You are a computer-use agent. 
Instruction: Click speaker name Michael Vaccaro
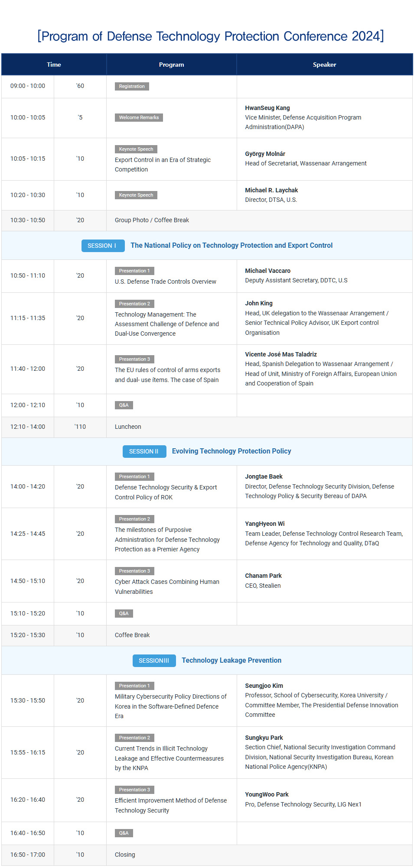pyautogui.click(x=267, y=271)
